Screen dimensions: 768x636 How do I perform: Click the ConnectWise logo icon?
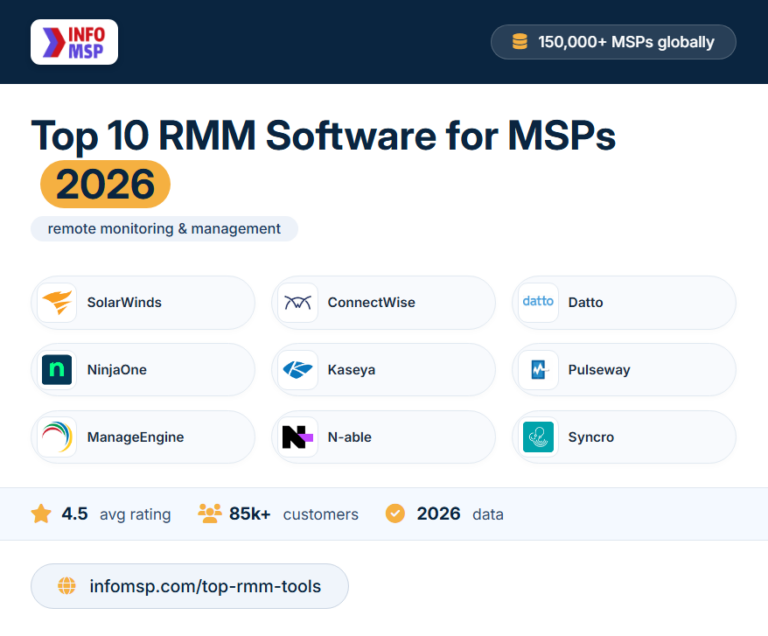tap(298, 302)
